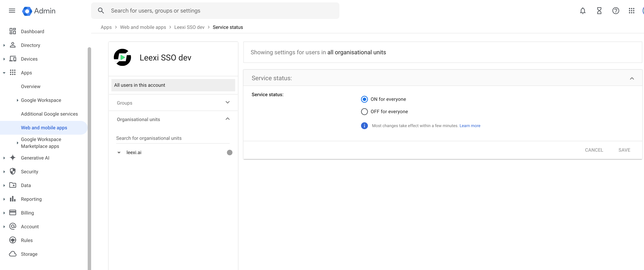This screenshot has height=270, width=644.
Task: Expand Google Workspace Marketplace apps arrow
Action: (18, 143)
